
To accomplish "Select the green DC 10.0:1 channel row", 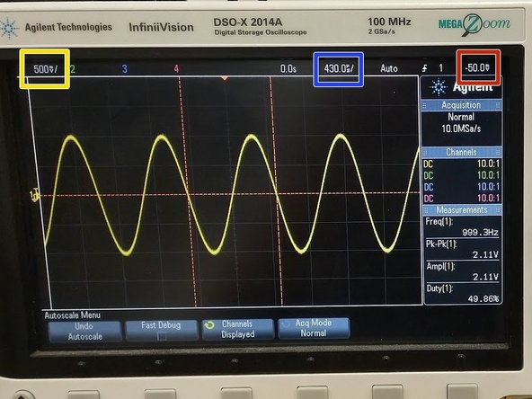I will [x=462, y=175].
